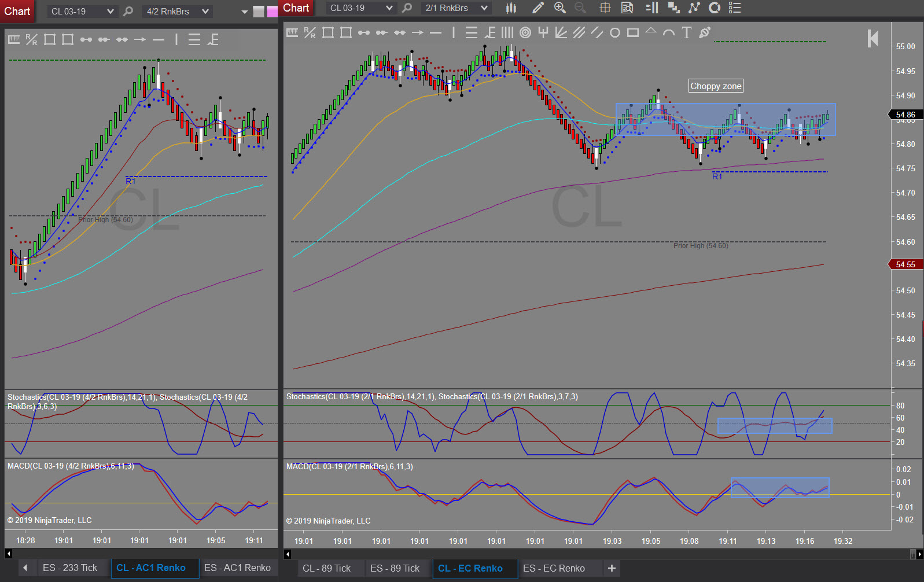This screenshot has height=582, width=924.
Task: Show earlier tabs with the left arrow
Action: pyautogui.click(x=25, y=568)
